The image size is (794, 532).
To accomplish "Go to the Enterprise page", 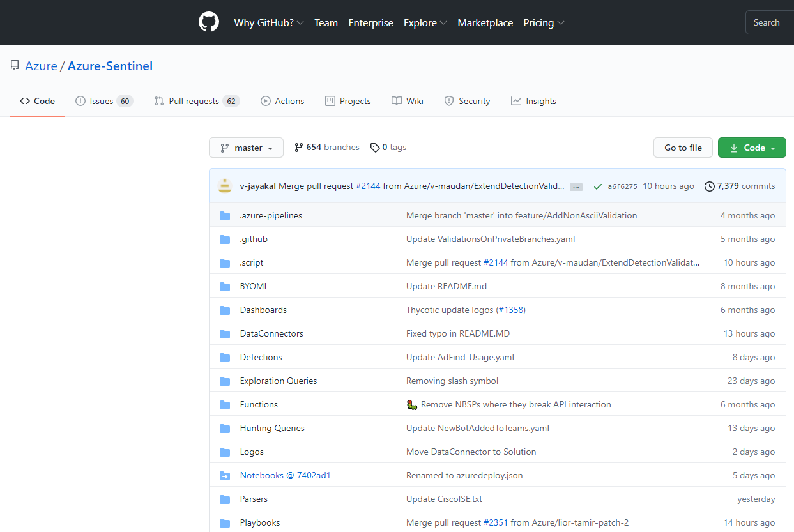I will click(370, 22).
